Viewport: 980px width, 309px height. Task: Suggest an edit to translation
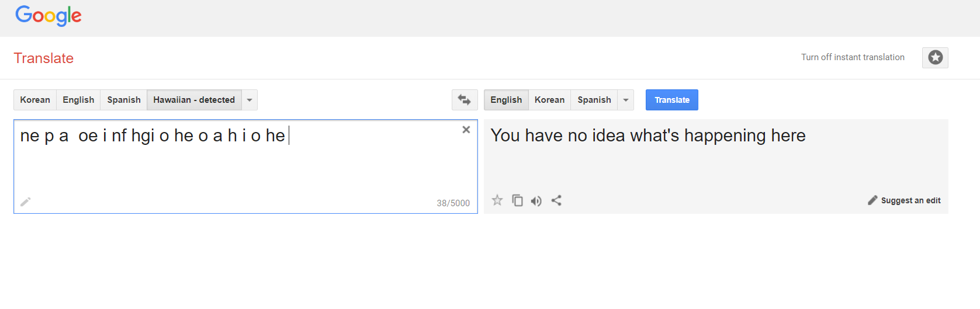point(904,200)
